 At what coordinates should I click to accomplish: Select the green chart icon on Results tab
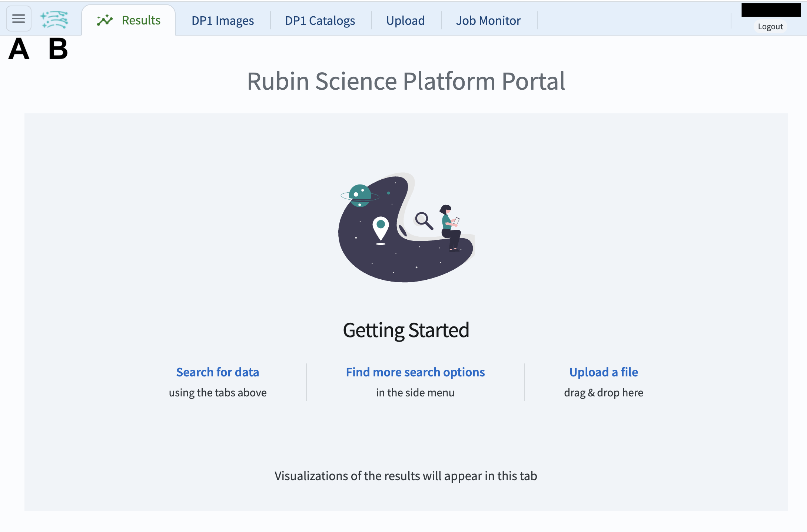click(x=105, y=20)
